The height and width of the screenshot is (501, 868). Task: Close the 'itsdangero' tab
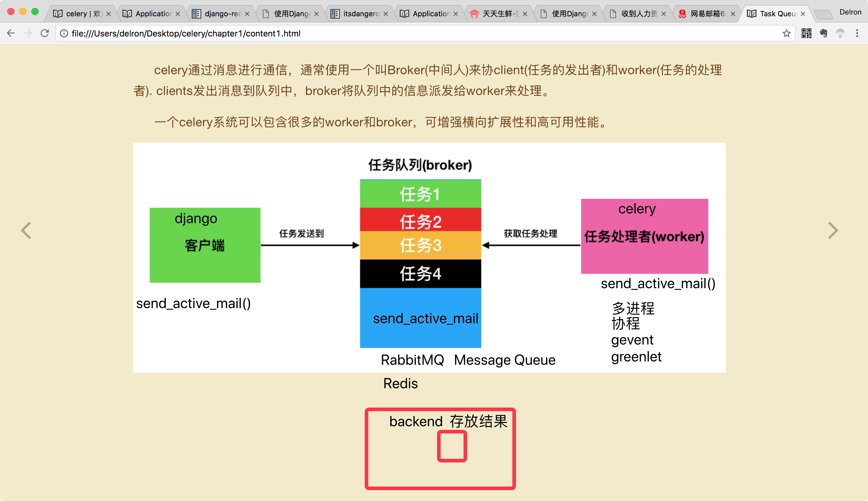(x=386, y=14)
